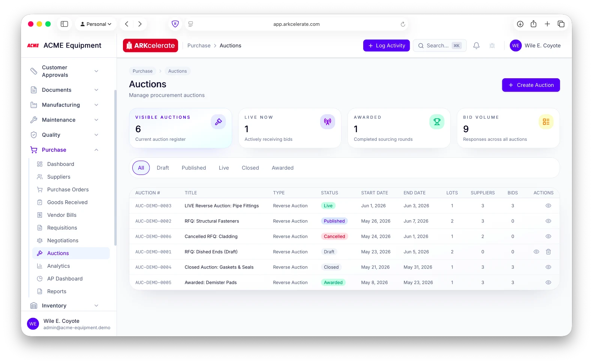This screenshot has height=364, width=593.
Task: Click the Awarded trophy icon
Action: (437, 122)
